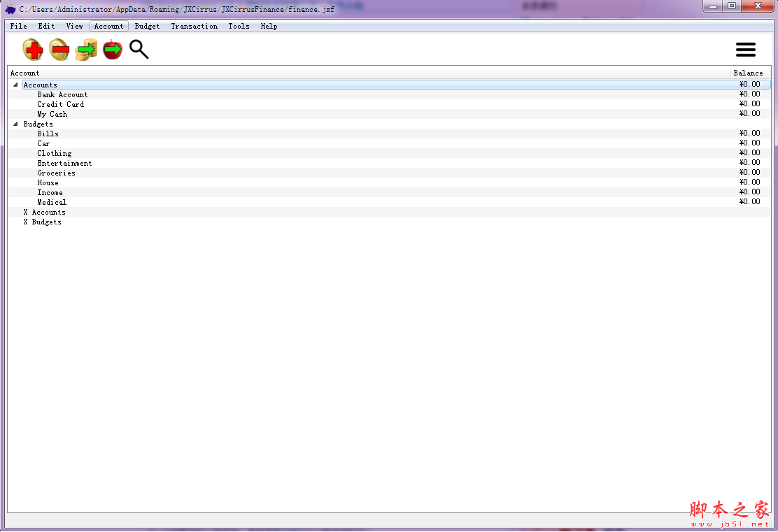The width and height of the screenshot is (778, 532).
Task: Select the X Accounts row
Action: pyautogui.click(x=389, y=213)
